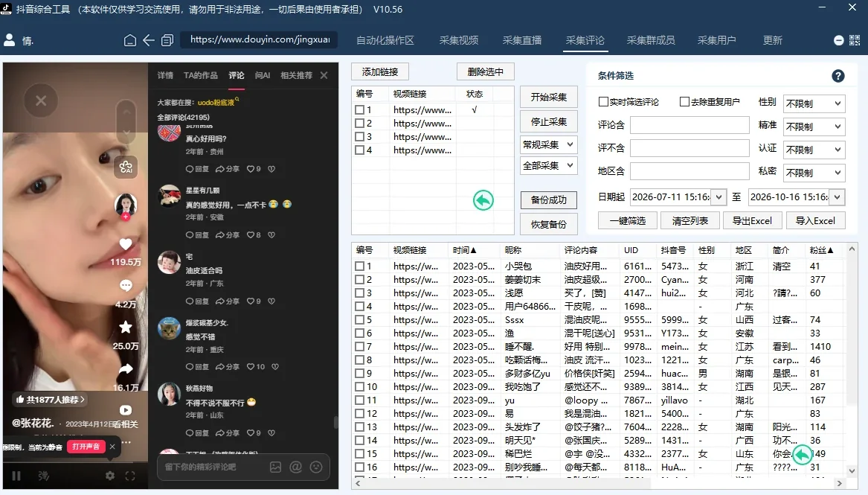The height and width of the screenshot is (495, 868).
Task: Click the 评论含 input field
Action: [x=689, y=125]
